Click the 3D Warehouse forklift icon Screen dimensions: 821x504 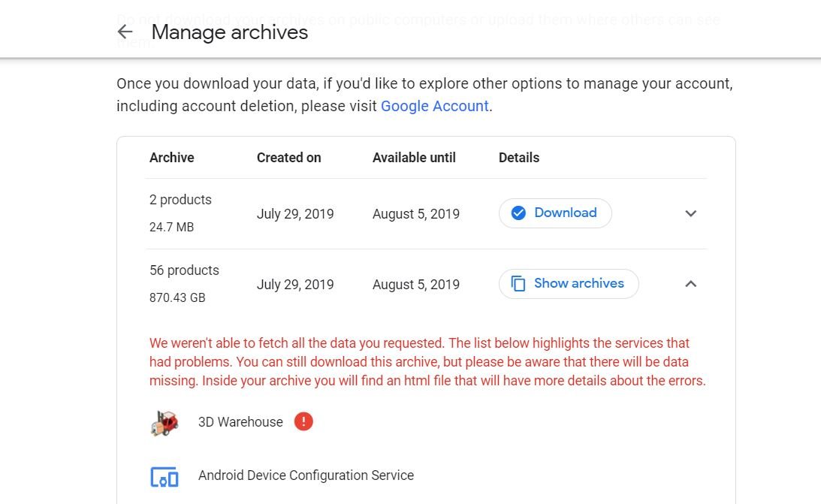coord(165,423)
